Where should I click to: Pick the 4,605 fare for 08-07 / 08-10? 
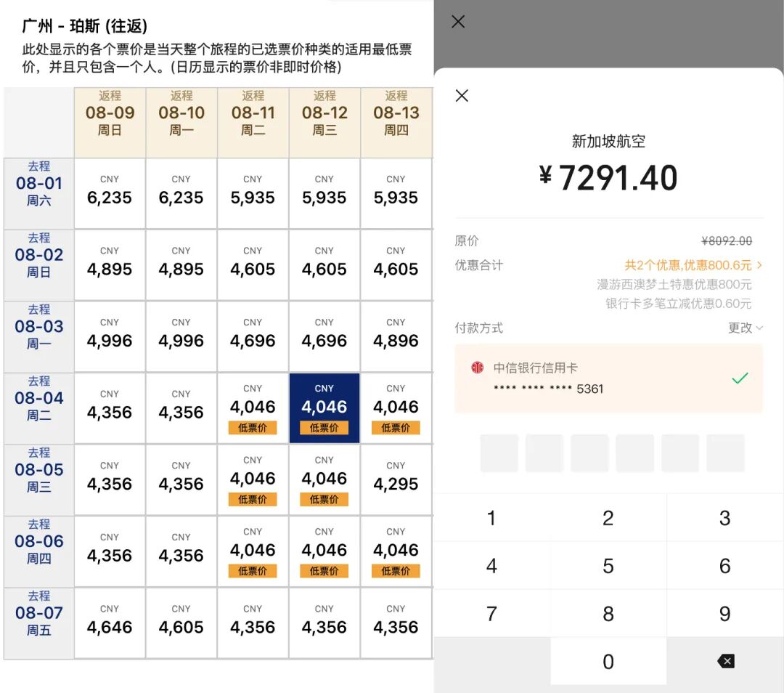pyautogui.click(x=181, y=623)
